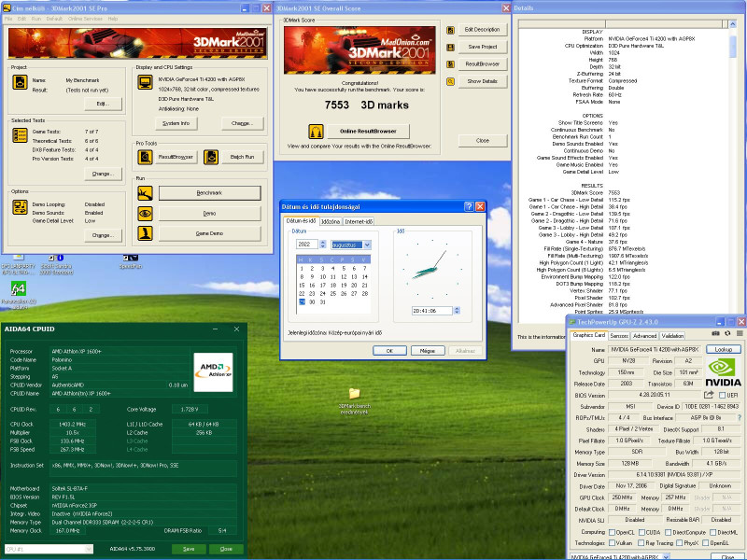747x560 pixels.
Task: Toggle the Vulkan checkbox in GPU-Z
Action: tap(613, 542)
